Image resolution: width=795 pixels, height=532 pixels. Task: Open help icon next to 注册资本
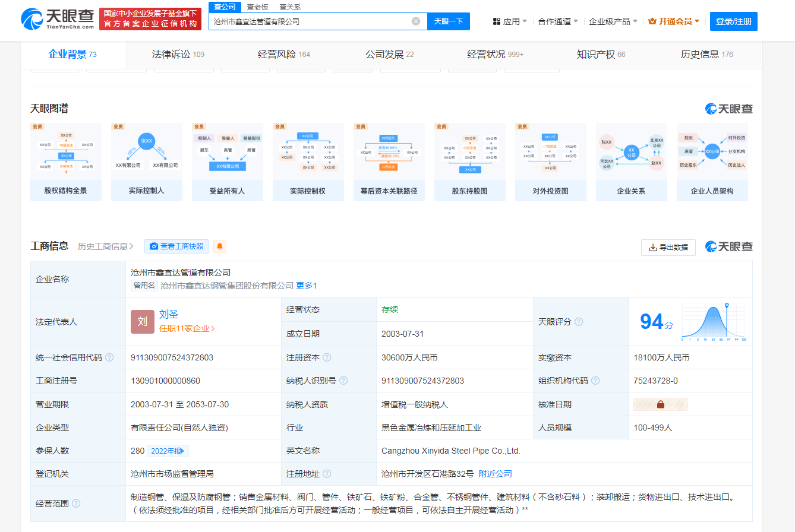pyautogui.click(x=327, y=357)
